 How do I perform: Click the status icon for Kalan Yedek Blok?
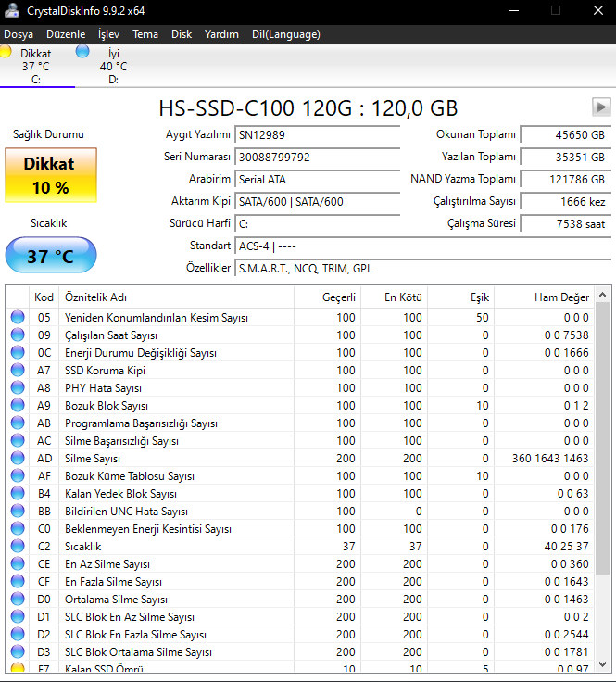coord(18,493)
